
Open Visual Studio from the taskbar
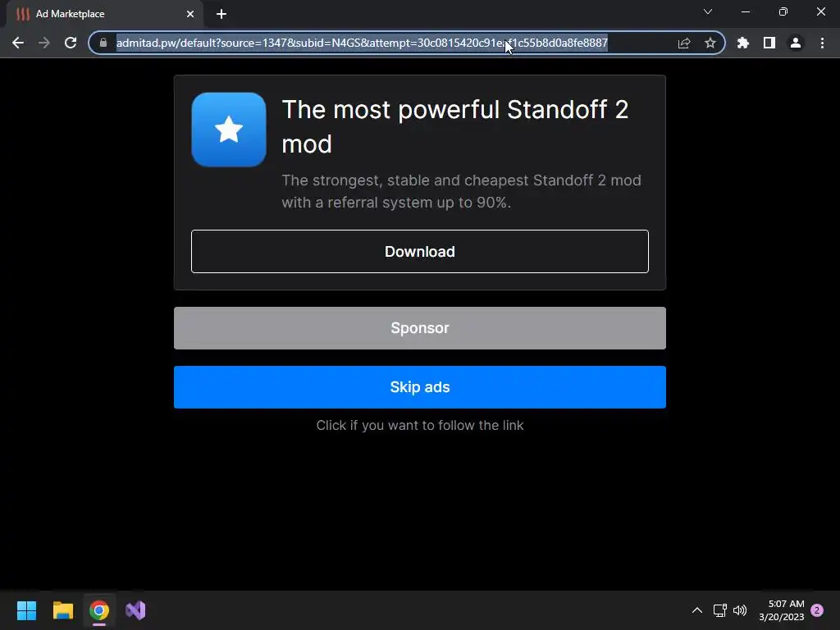(x=135, y=610)
